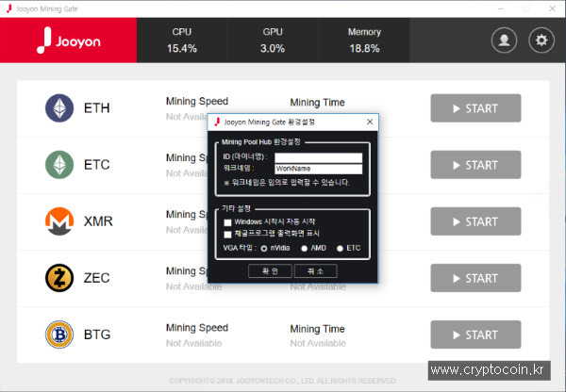
Task: Confirm settings with the 확인 button
Action: coord(270,270)
